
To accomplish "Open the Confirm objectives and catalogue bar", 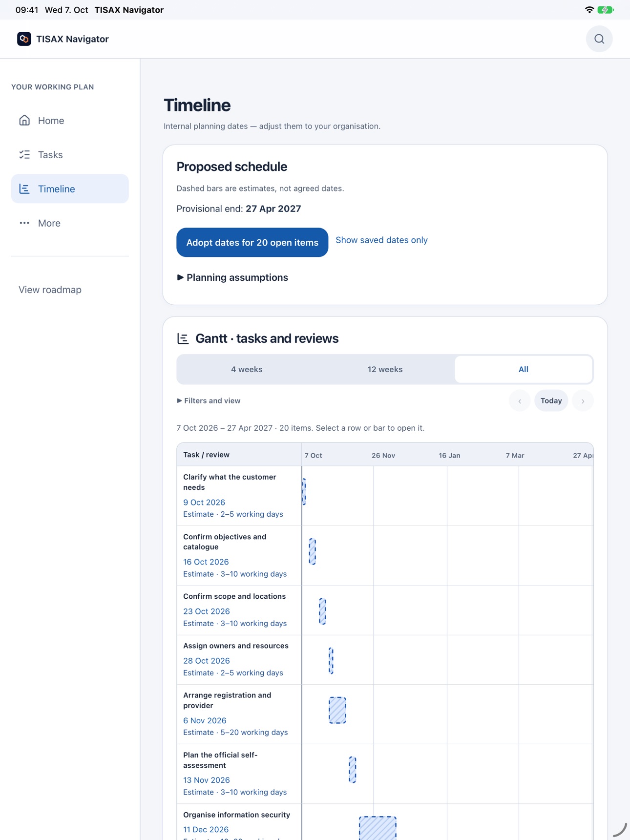I will [313, 552].
